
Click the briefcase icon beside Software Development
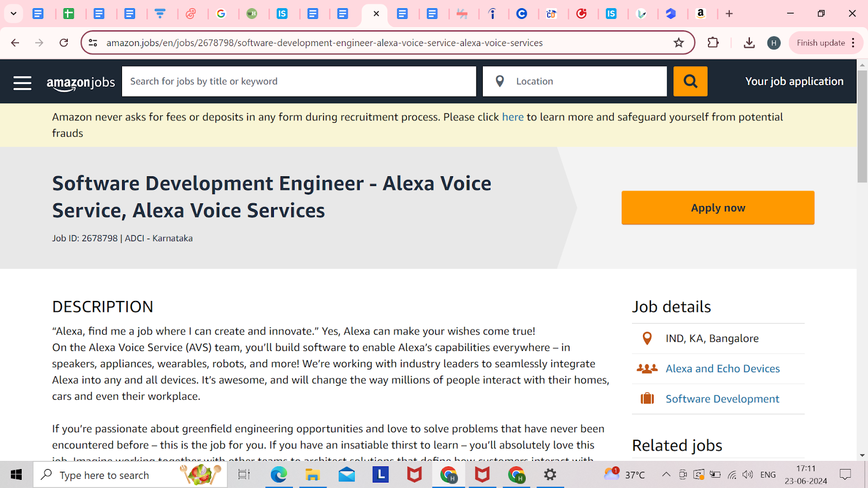point(647,399)
